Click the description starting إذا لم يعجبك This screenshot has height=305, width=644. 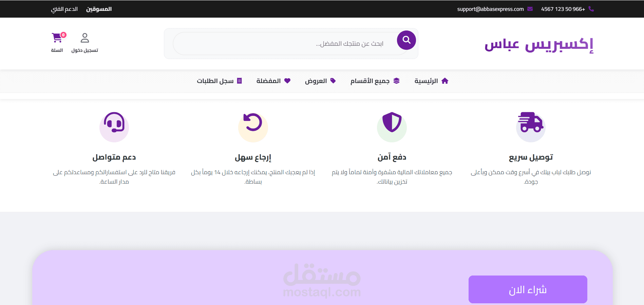pos(253,177)
